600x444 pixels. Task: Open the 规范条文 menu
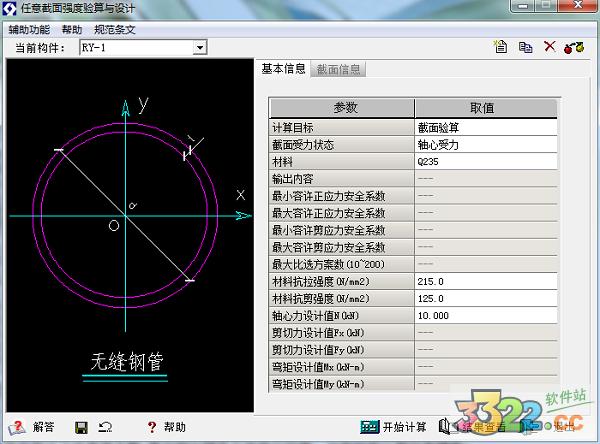tap(115, 29)
